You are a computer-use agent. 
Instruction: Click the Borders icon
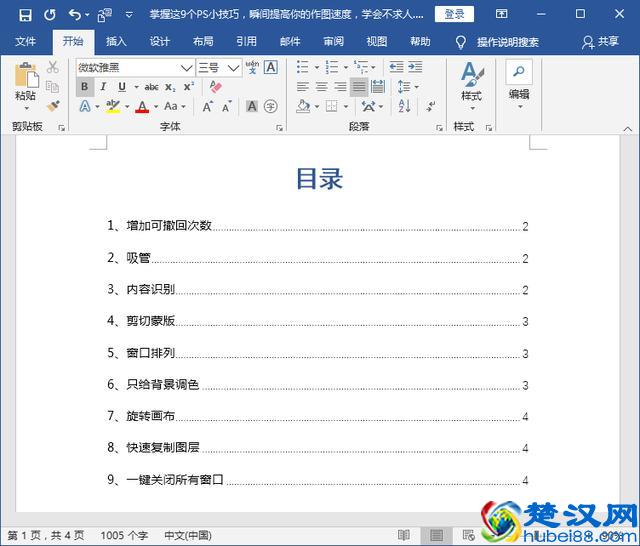[331, 107]
